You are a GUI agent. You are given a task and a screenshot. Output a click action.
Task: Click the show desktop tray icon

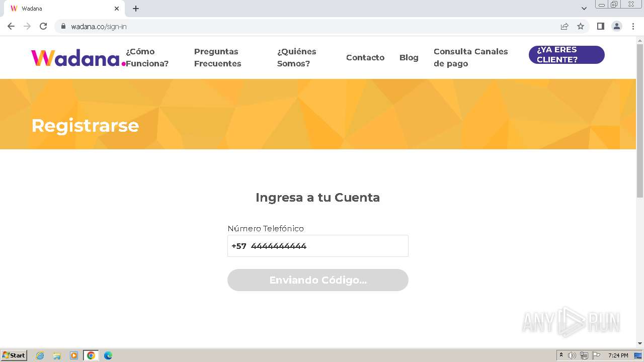(x=638, y=355)
